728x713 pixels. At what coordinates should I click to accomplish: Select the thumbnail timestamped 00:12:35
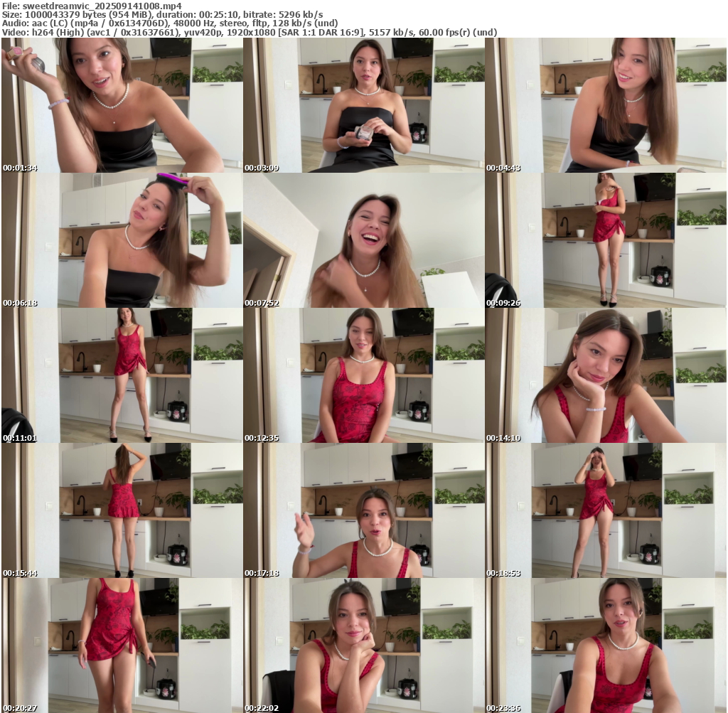364,375
